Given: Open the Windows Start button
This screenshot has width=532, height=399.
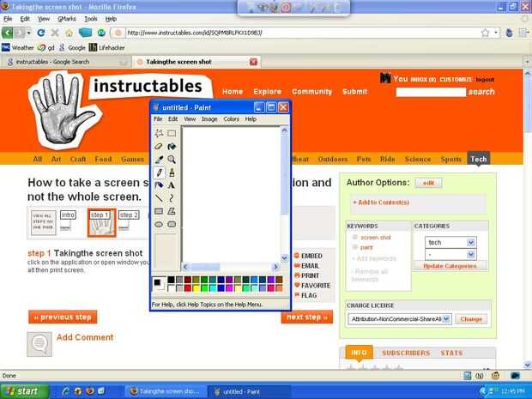Looking at the screenshot, I should (24, 391).
